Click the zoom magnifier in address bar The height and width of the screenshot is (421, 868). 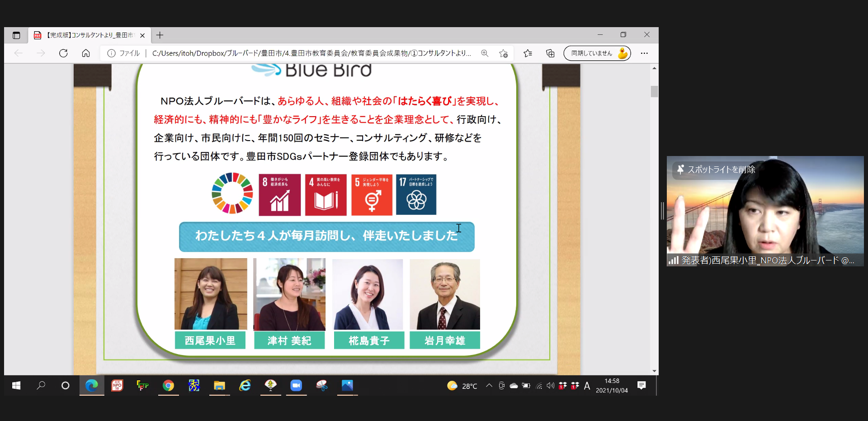pos(485,53)
